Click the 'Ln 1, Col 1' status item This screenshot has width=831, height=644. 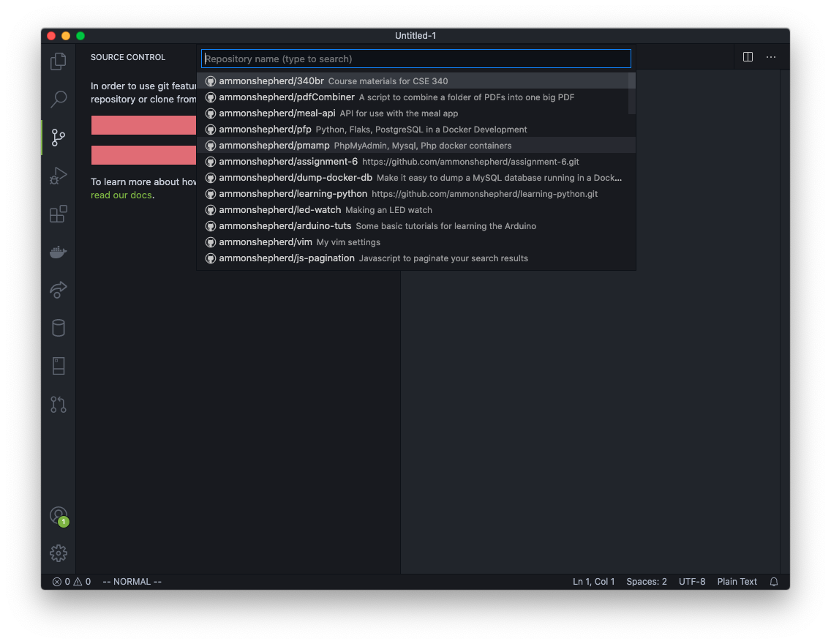point(593,582)
